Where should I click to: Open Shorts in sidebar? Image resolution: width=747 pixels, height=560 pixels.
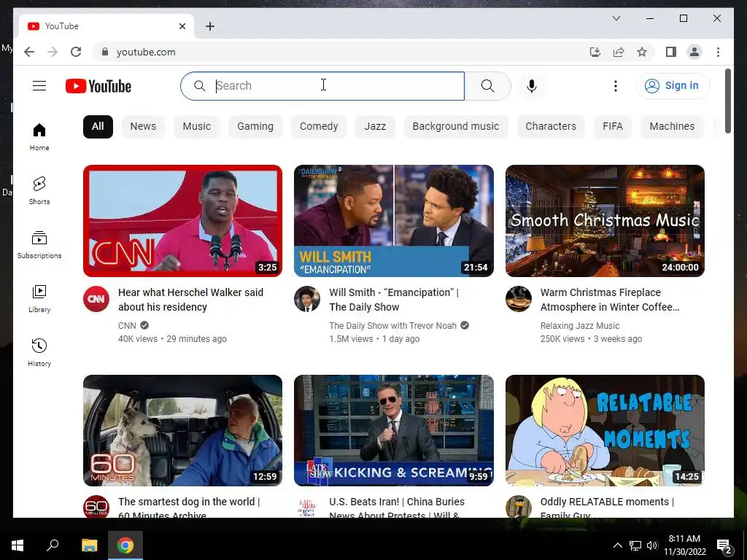(39, 190)
